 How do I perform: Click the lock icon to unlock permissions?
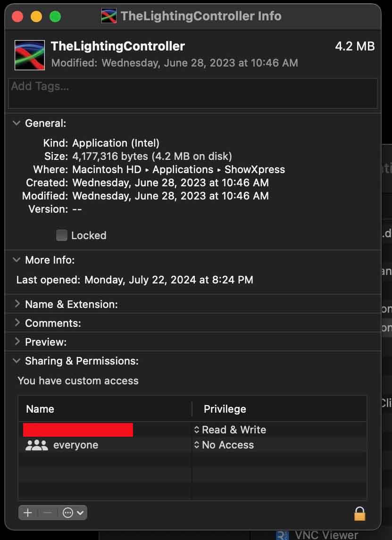click(359, 513)
